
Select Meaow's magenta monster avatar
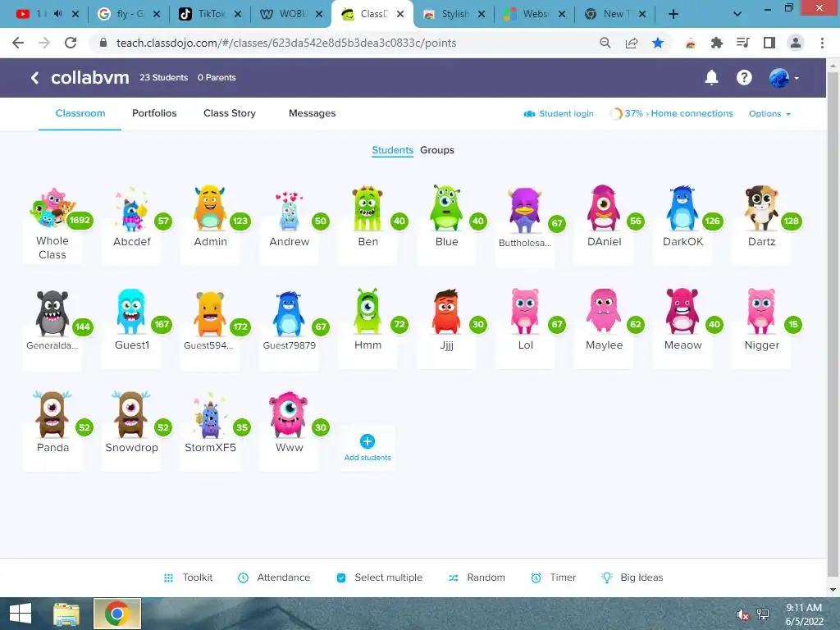pyautogui.click(x=682, y=311)
